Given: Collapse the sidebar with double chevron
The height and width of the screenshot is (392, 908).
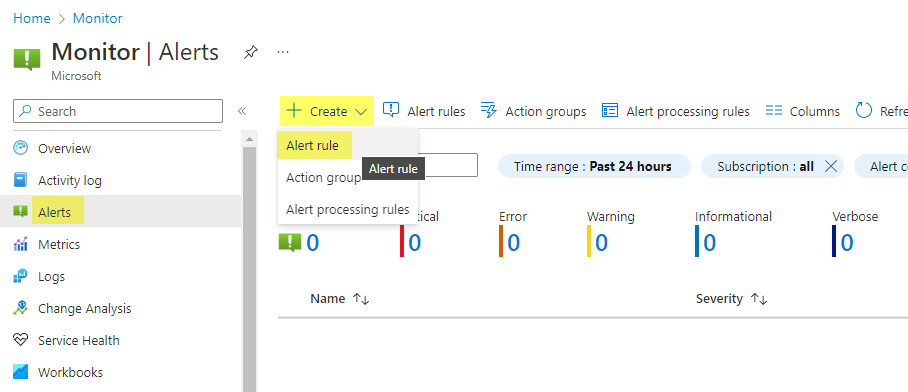Looking at the screenshot, I should click(242, 111).
